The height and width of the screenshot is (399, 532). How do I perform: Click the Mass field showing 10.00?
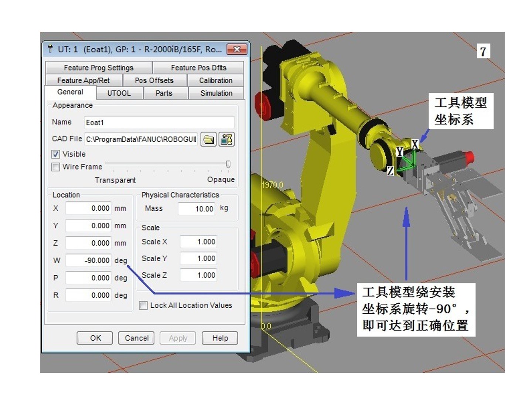pos(197,209)
